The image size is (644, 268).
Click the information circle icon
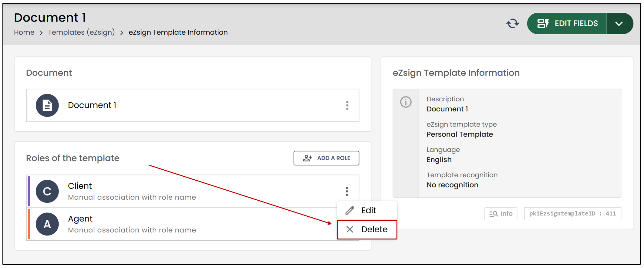[406, 102]
